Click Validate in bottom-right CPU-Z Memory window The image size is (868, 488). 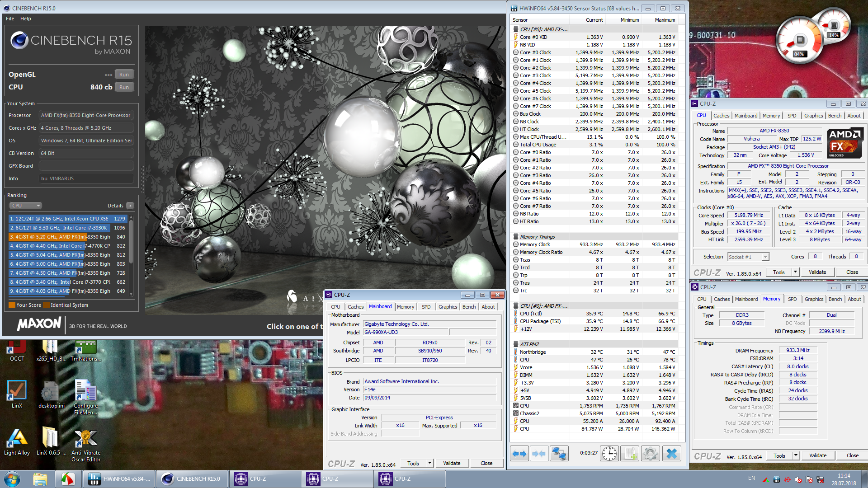pyautogui.click(x=817, y=455)
